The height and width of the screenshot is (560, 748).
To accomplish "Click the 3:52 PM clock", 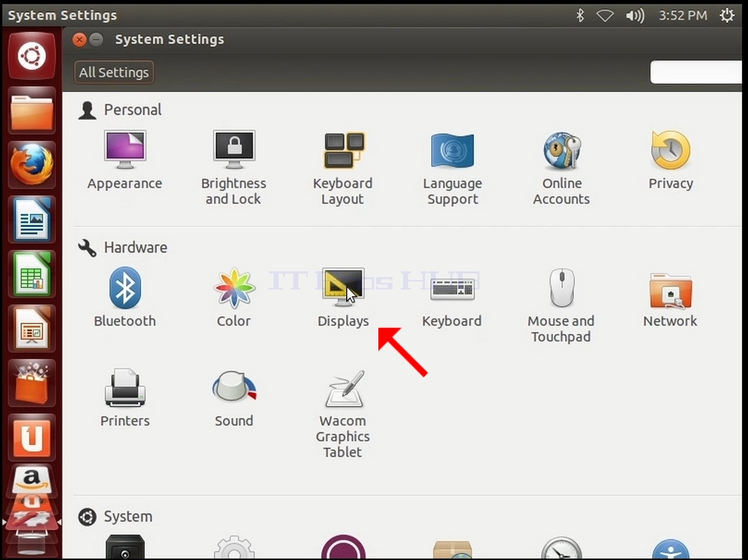I will pos(683,15).
